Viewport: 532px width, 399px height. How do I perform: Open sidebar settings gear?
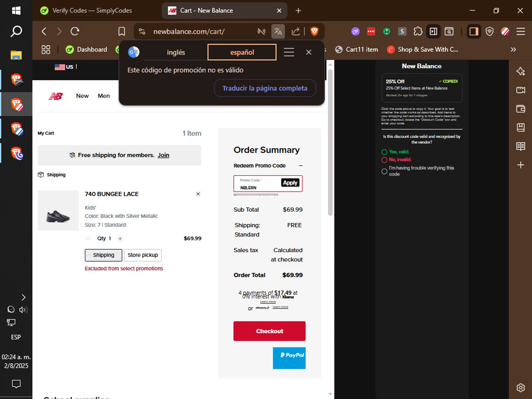[x=521, y=388]
